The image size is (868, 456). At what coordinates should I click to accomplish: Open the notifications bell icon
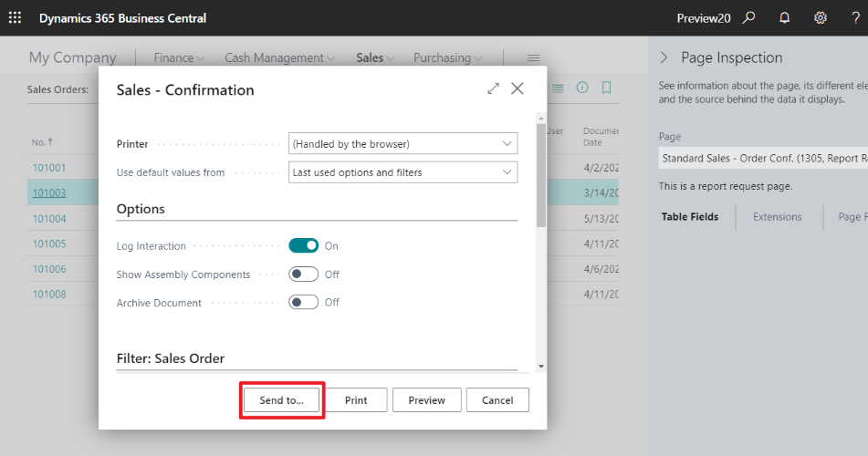(784, 17)
